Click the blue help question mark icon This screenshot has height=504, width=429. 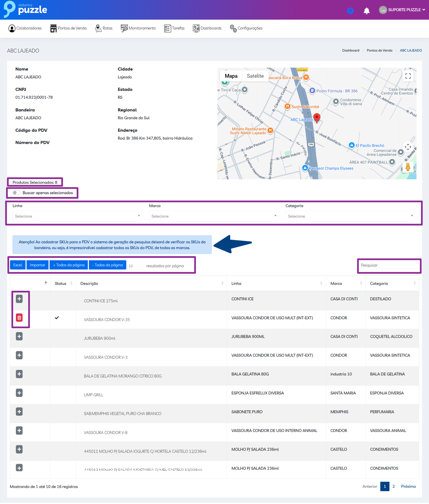(350, 11)
